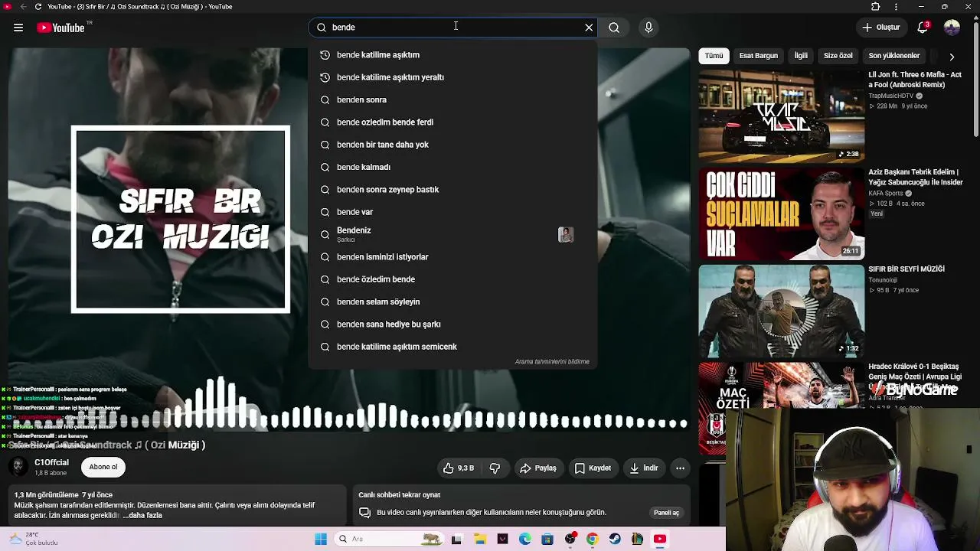980x551 pixels.
Task: Open Steam from taskbar
Action: tap(615, 539)
